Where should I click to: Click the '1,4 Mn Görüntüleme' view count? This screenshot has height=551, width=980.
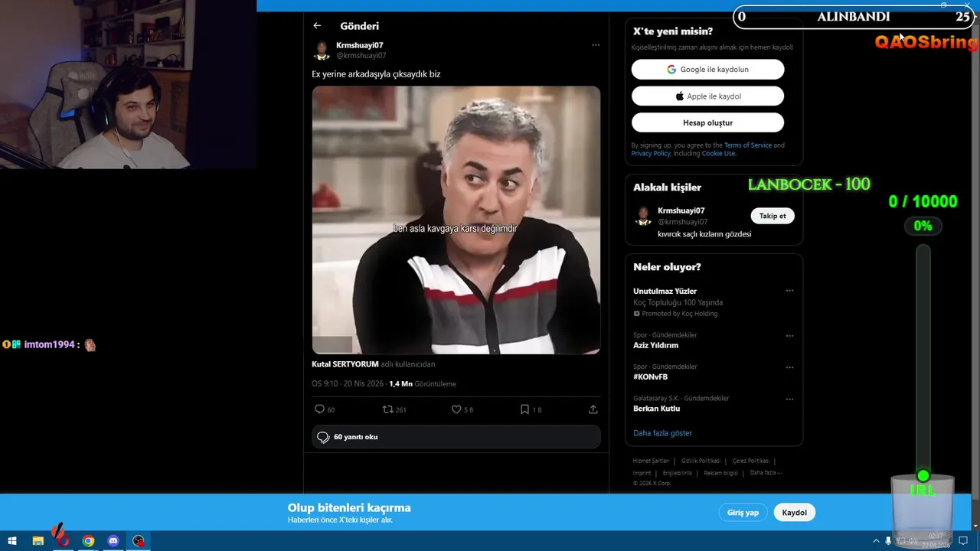423,384
